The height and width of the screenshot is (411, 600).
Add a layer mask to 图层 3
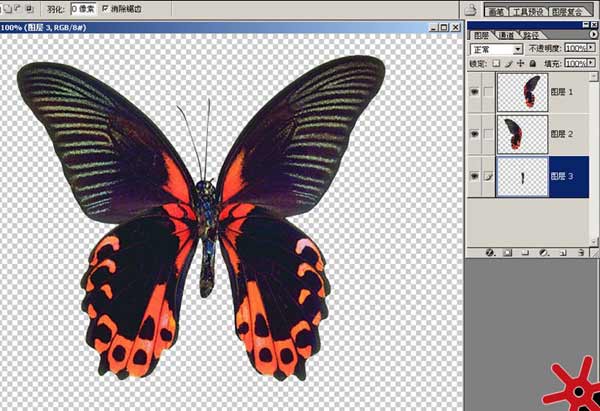coord(508,253)
